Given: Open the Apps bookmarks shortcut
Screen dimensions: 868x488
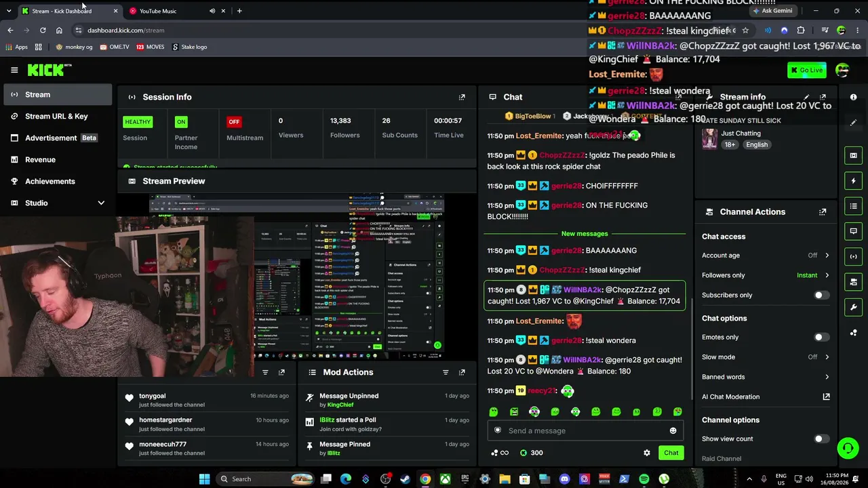Looking at the screenshot, I should click(x=16, y=47).
